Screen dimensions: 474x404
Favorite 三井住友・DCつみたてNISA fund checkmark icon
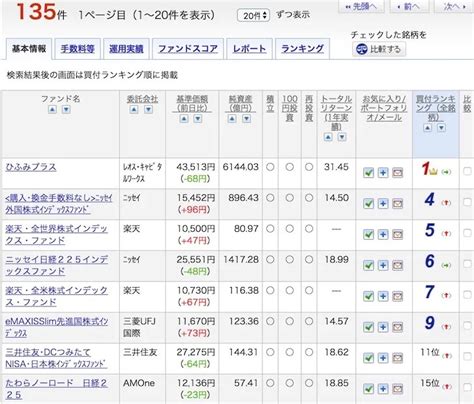coord(368,358)
